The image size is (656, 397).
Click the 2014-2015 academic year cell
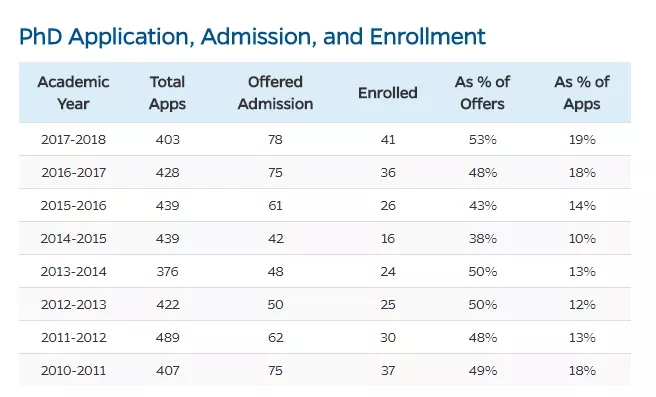tap(74, 238)
